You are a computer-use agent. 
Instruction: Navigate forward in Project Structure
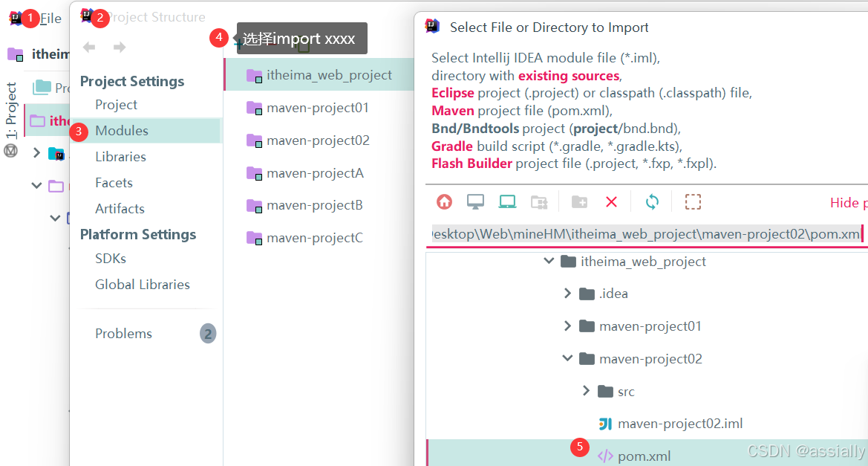tap(119, 47)
